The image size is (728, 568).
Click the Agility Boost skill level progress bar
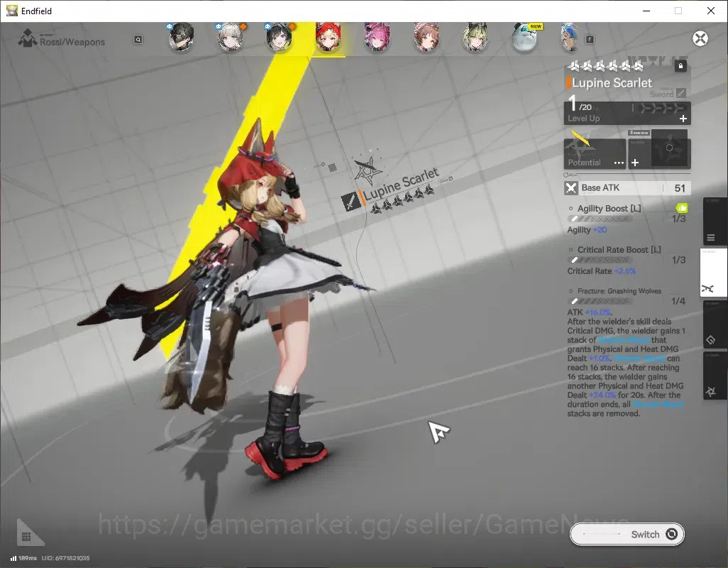click(x=600, y=219)
